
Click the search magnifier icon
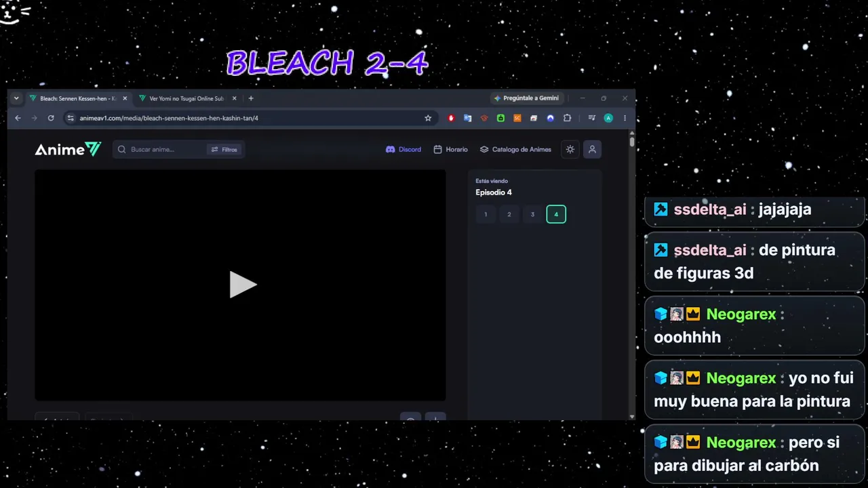(122, 150)
